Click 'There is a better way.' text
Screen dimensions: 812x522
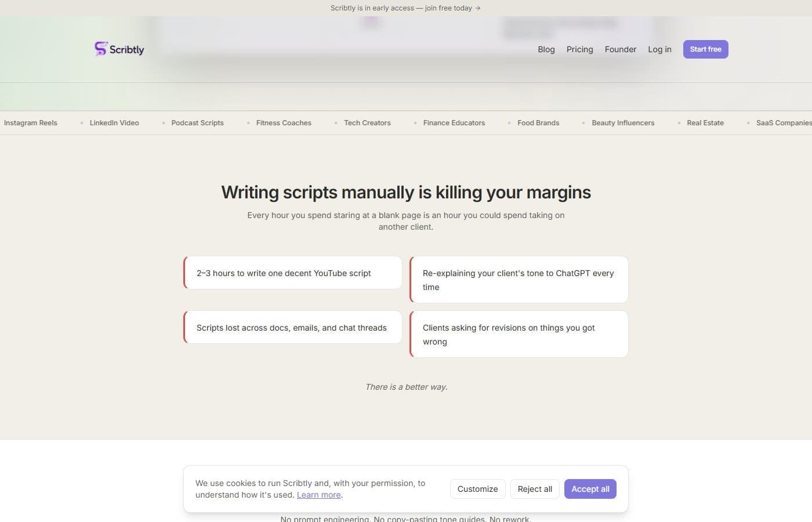(x=406, y=387)
